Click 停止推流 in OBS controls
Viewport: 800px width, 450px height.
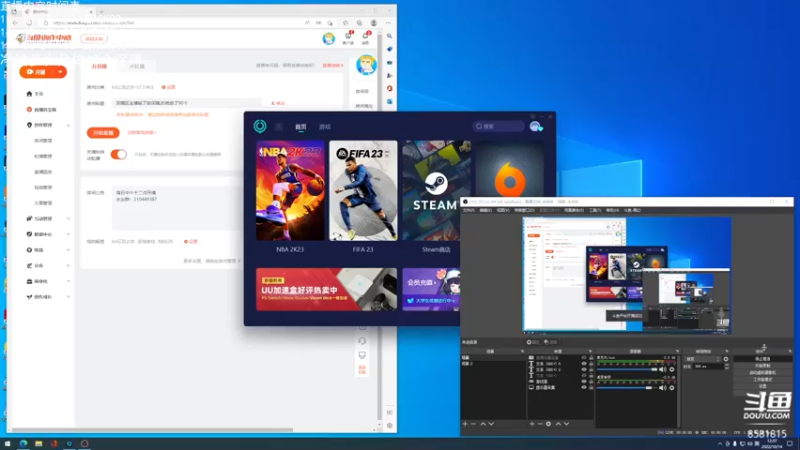click(763, 359)
